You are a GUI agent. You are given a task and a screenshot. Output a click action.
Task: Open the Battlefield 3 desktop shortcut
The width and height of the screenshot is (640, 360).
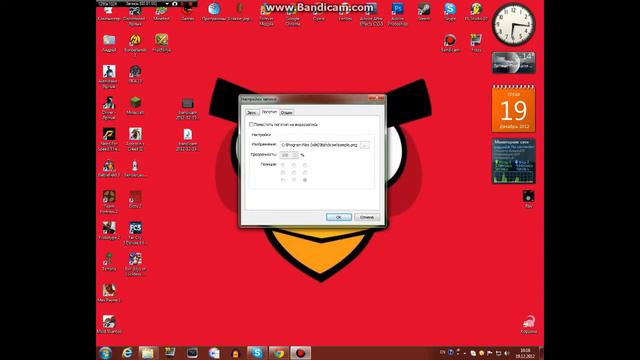[x=109, y=168]
